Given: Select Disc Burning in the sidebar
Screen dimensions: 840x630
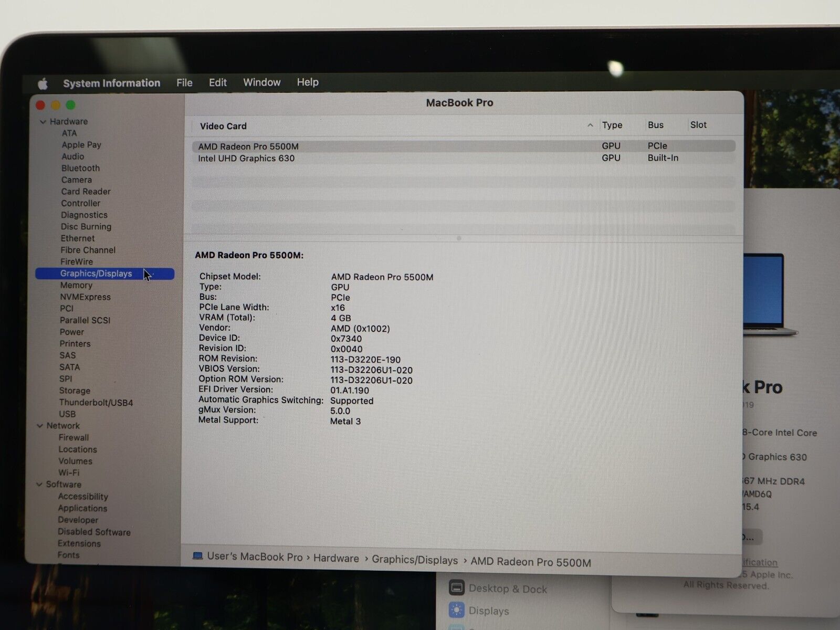Looking at the screenshot, I should click(x=86, y=227).
